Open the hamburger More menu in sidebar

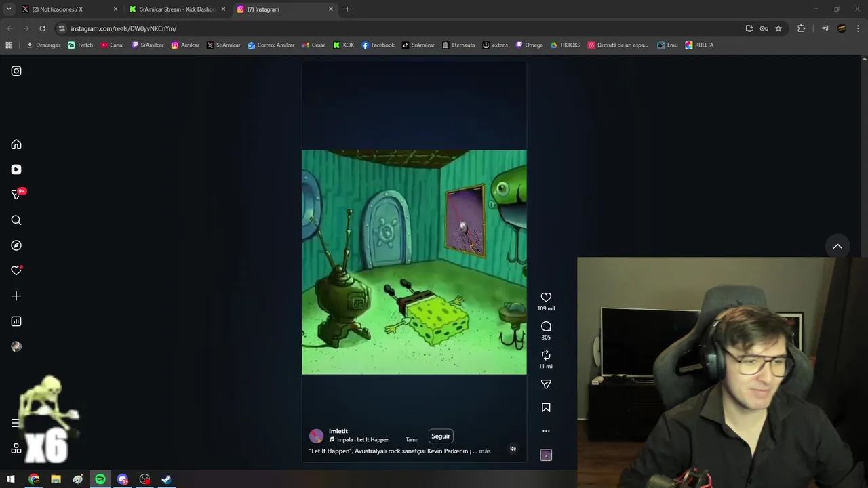16,423
